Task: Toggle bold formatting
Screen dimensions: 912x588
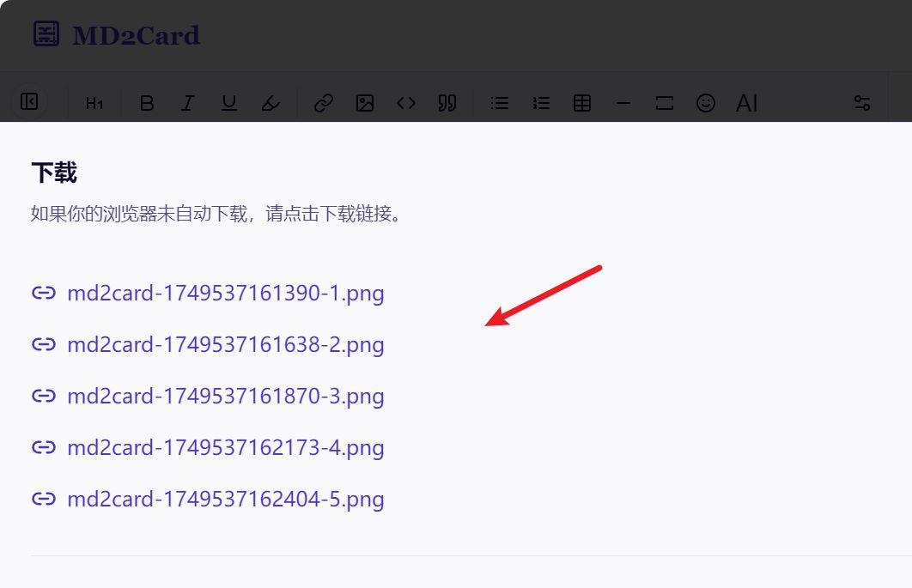Action: click(x=147, y=103)
